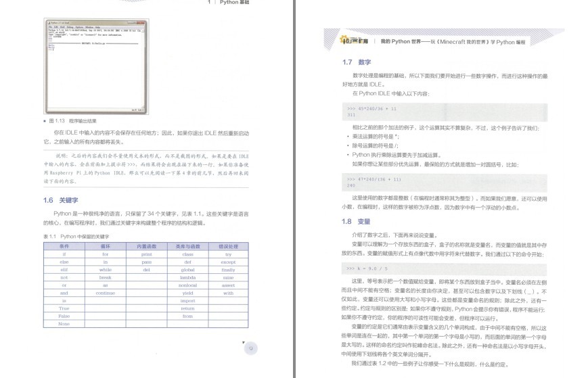Select the heading '1.8 变量'
588x378 pixels.
click(356, 221)
